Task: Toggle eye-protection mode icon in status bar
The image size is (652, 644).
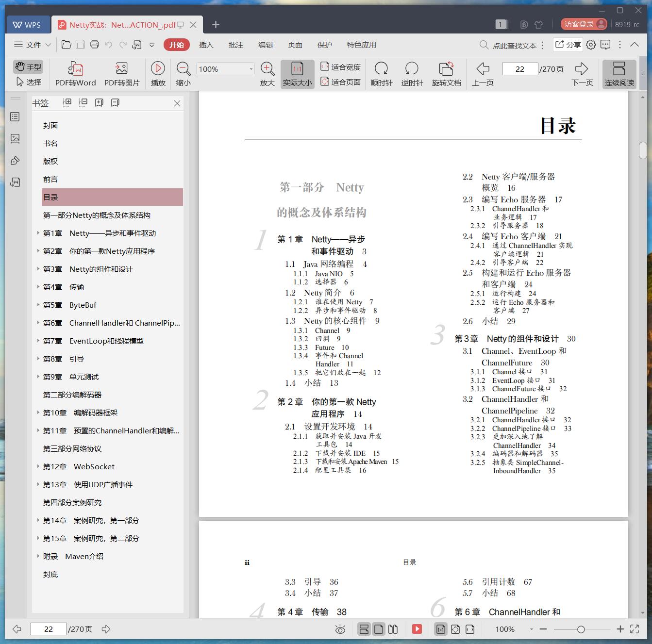Action: point(340,629)
